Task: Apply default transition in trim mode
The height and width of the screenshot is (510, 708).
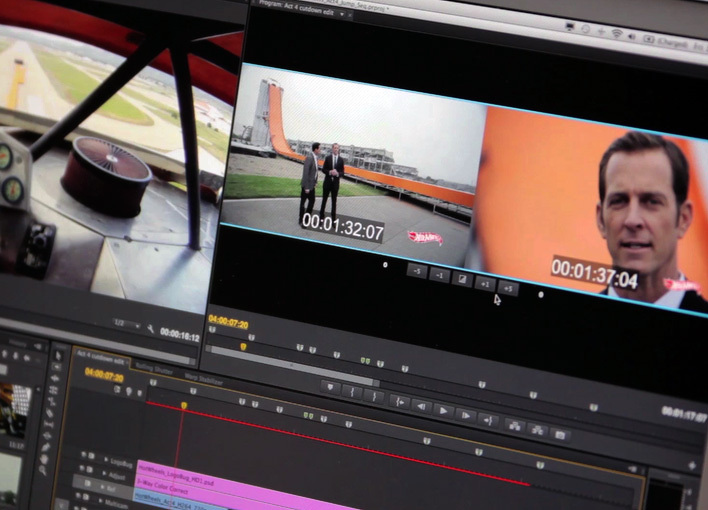Action: click(x=462, y=279)
